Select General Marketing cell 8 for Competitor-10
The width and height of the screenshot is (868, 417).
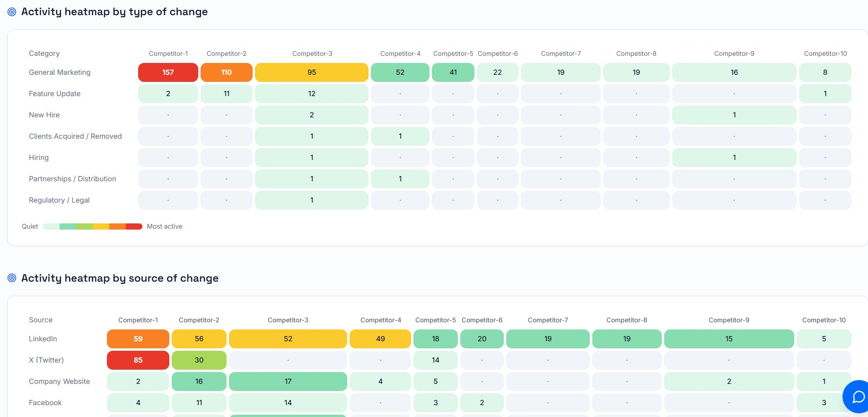[825, 72]
